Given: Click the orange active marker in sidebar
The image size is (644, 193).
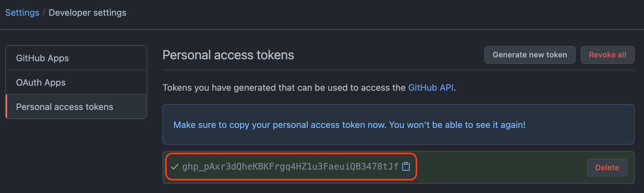Looking at the screenshot, I should (x=6, y=107).
